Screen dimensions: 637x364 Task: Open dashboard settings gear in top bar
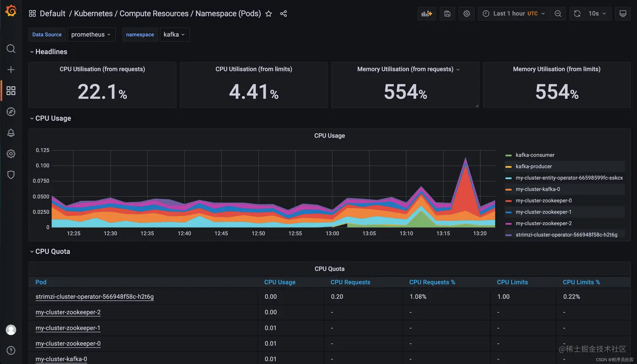pyautogui.click(x=466, y=13)
